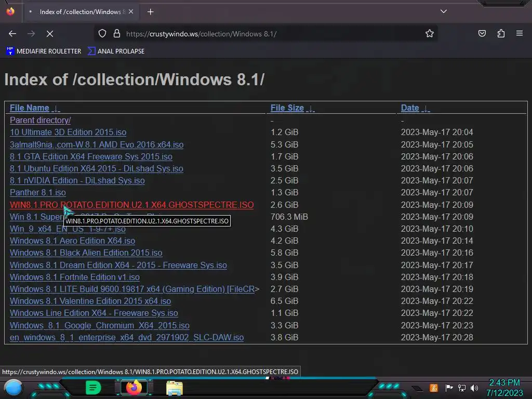Click File Size descending arrow
This screenshot has height=399, width=532.
[x=311, y=109]
